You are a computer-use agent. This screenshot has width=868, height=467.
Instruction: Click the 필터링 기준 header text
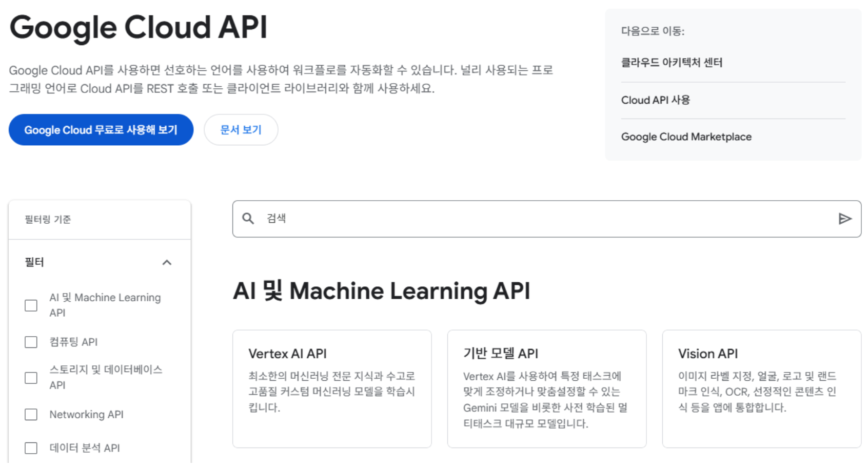click(x=48, y=220)
